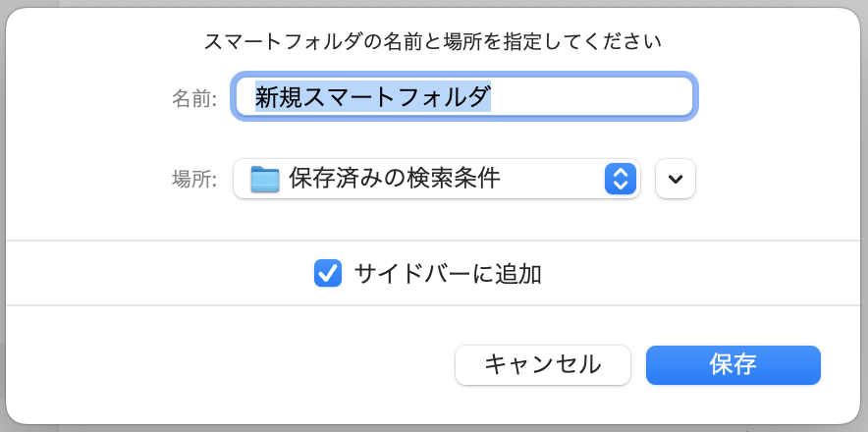Screen dimensions: 868x432
Task: Click the white checkmark icon
Action: (327, 273)
